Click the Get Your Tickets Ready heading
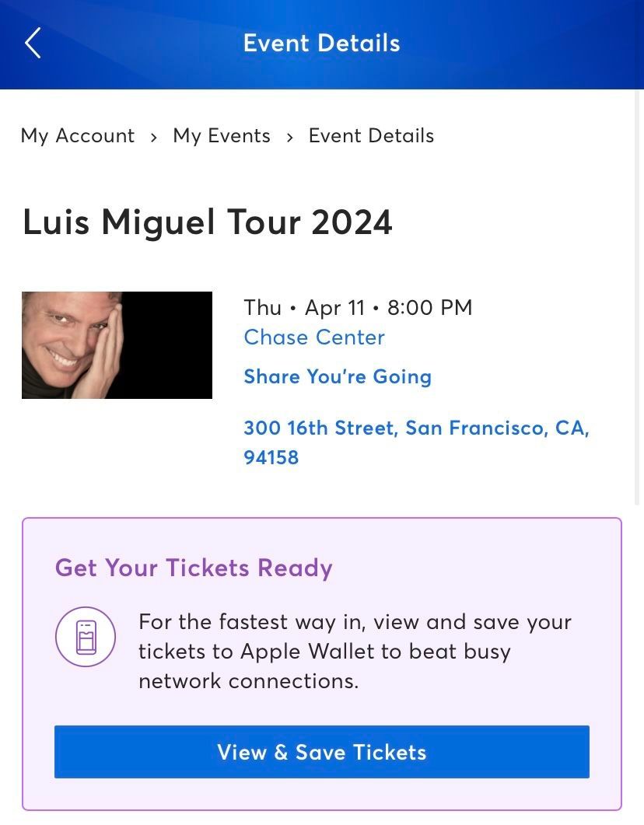The width and height of the screenshot is (644, 825). [194, 568]
